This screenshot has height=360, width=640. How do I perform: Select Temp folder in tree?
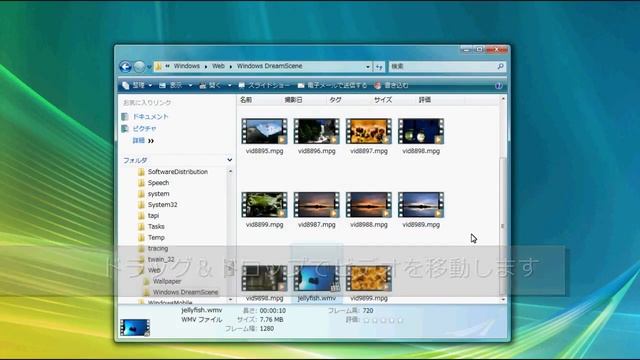click(156, 238)
